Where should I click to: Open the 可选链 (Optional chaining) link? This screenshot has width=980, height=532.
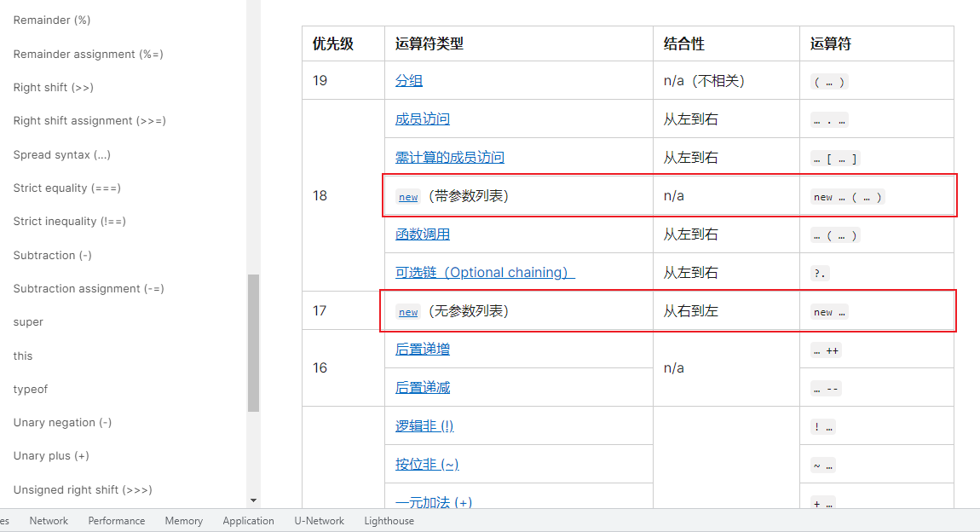[x=484, y=273]
